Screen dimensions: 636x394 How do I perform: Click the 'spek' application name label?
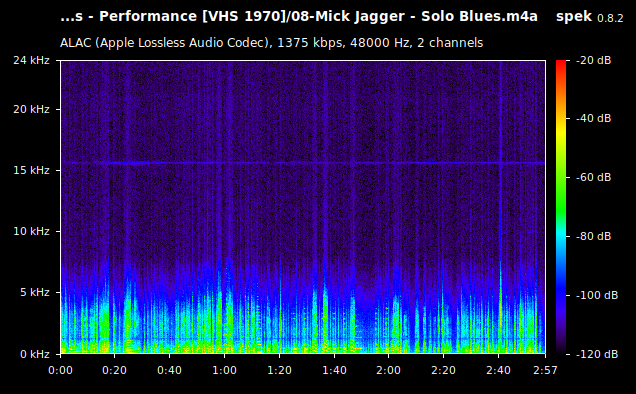tap(574, 17)
